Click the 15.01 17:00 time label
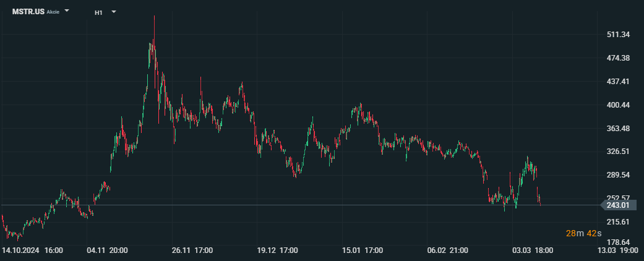Image resolution: width=644 pixels, height=261 pixels. (363, 250)
